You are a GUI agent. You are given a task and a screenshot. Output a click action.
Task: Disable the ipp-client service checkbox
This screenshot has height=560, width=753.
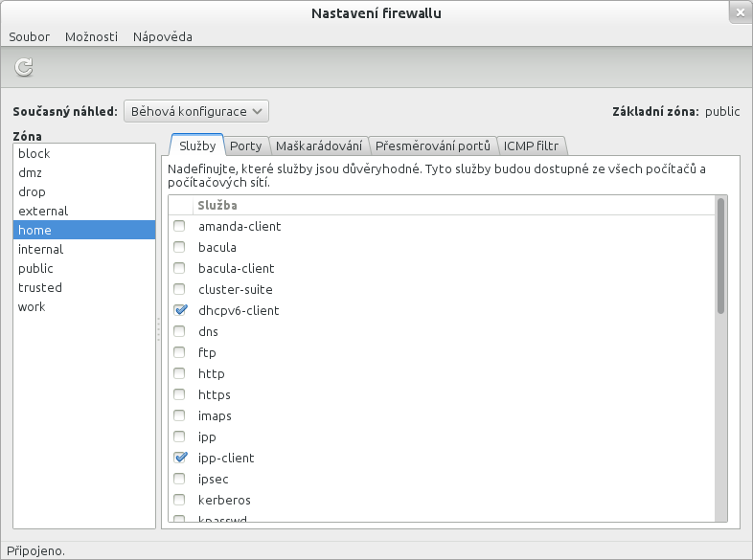179,458
